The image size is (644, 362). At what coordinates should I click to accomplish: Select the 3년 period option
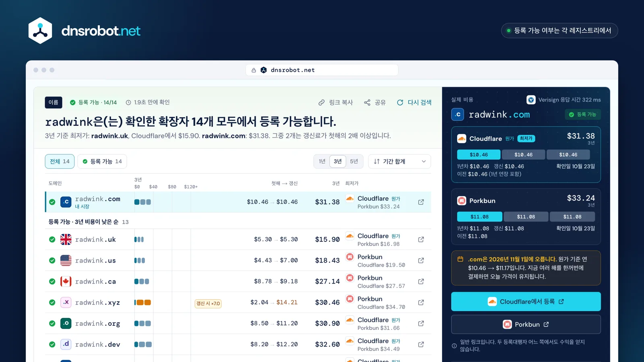(338, 161)
